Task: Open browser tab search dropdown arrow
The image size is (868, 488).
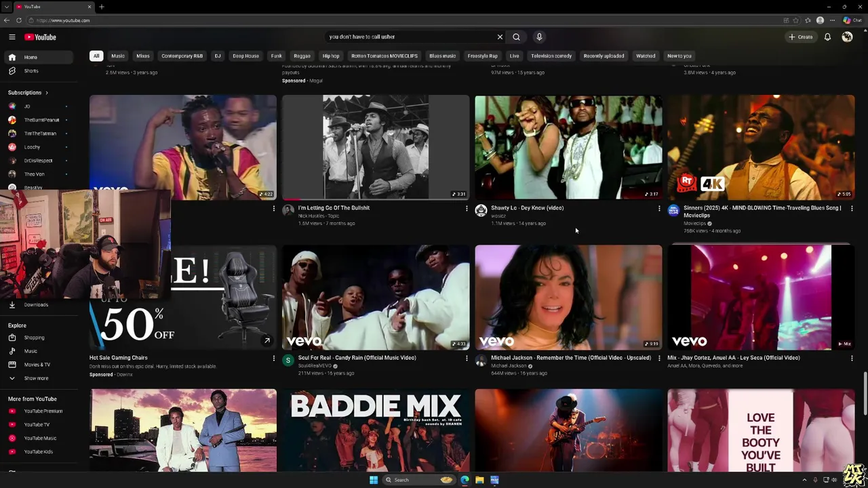Action: click(x=6, y=7)
